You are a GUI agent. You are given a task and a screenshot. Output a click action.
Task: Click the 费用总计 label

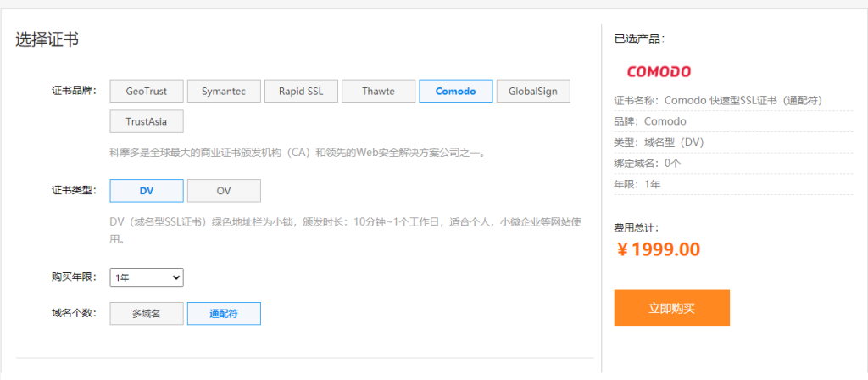click(x=637, y=227)
